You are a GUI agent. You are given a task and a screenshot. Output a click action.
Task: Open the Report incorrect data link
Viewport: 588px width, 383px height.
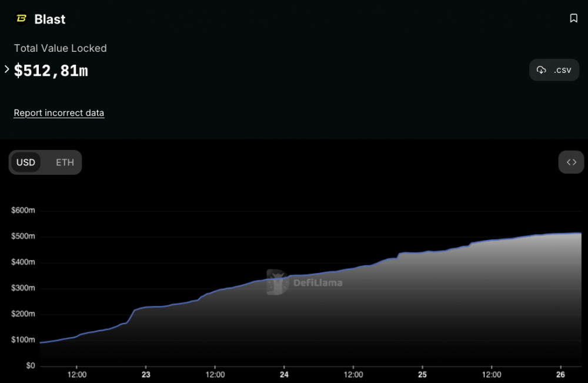coord(59,113)
